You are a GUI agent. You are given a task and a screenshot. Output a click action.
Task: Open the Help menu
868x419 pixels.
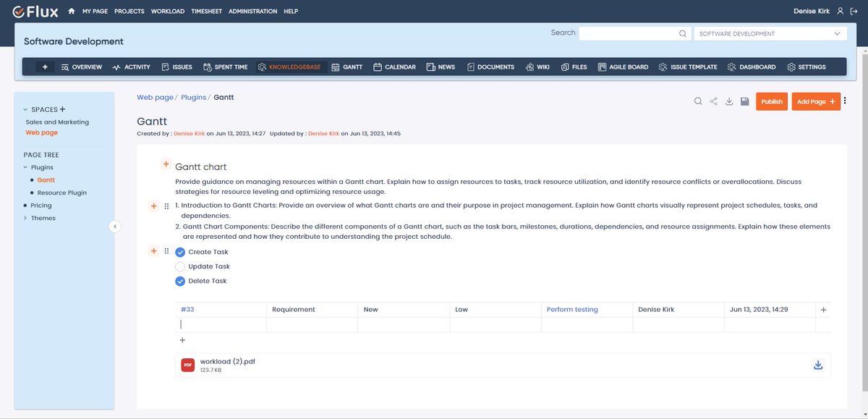pos(291,12)
